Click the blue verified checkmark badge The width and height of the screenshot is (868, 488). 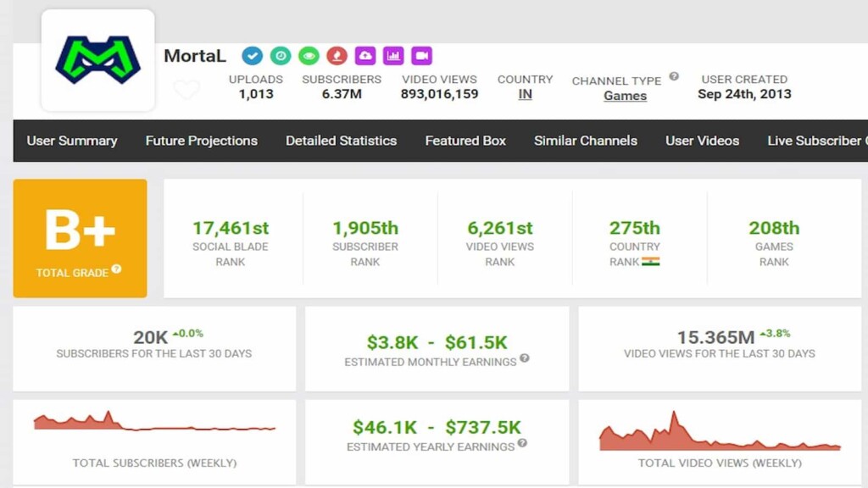click(253, 56)
